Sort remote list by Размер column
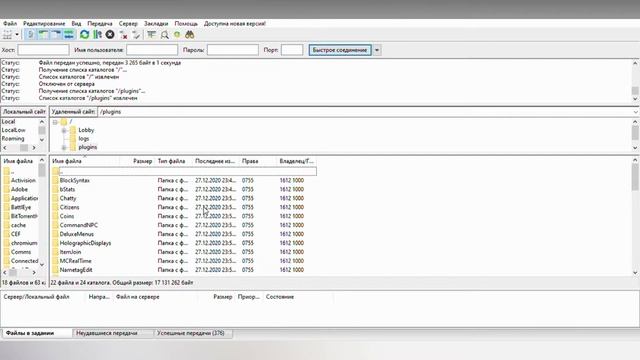 [x=142, y=161]
